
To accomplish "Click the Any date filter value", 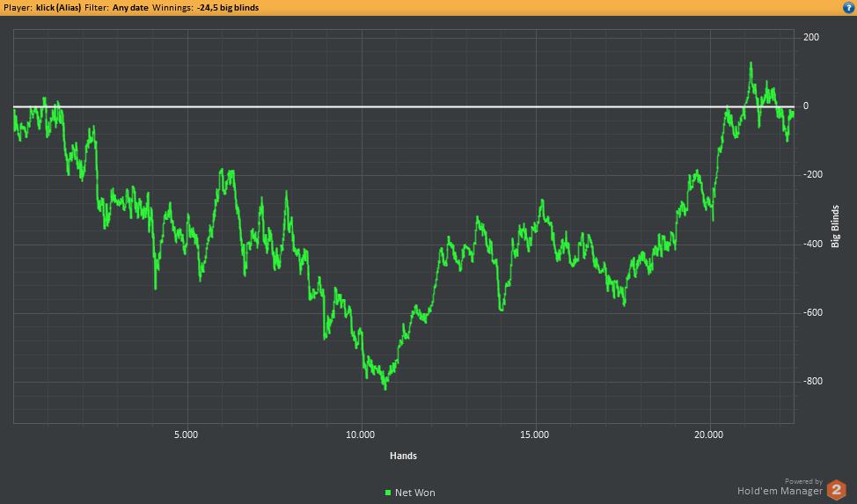I will coord(130,8).
